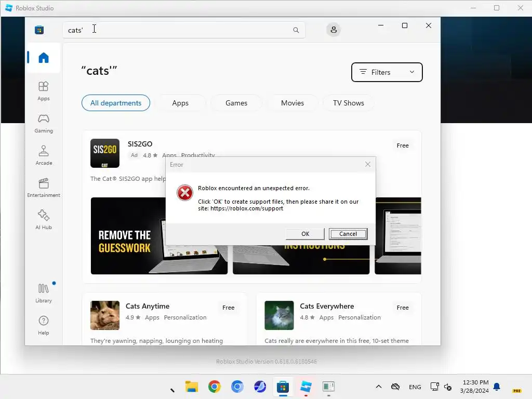
Task: Minimize the Microsoft Store window
Action: click(381, 25)
